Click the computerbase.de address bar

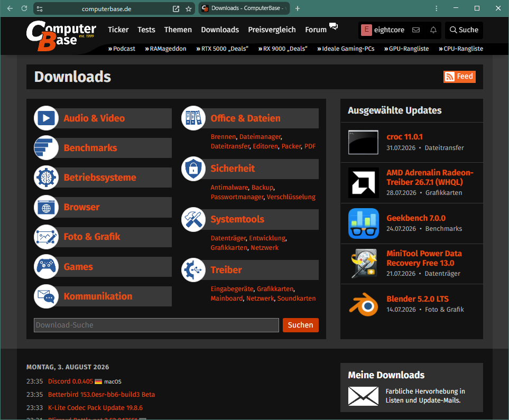click(x=106, y=9)
